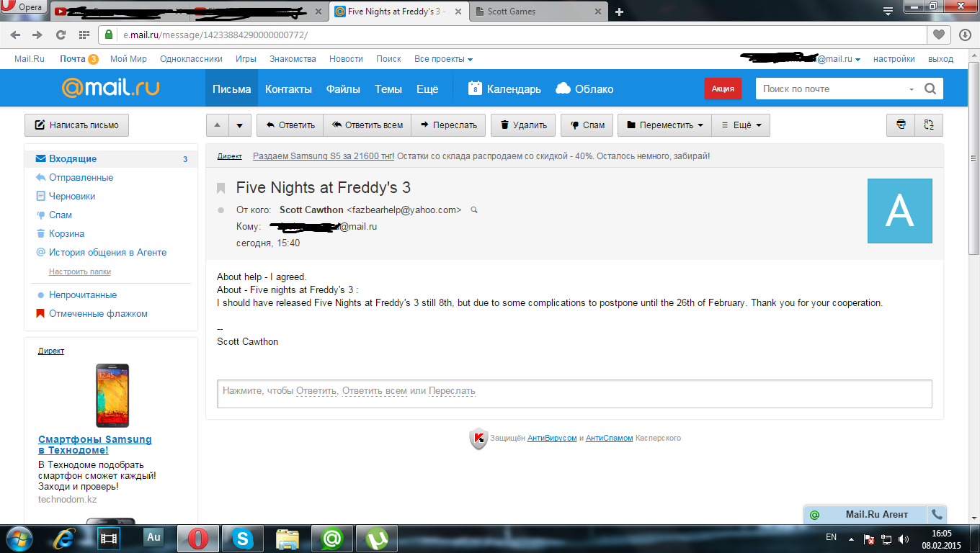Open the Opera menu button
The width and height of the screenshot is (980, 553).
coord(25,7)
